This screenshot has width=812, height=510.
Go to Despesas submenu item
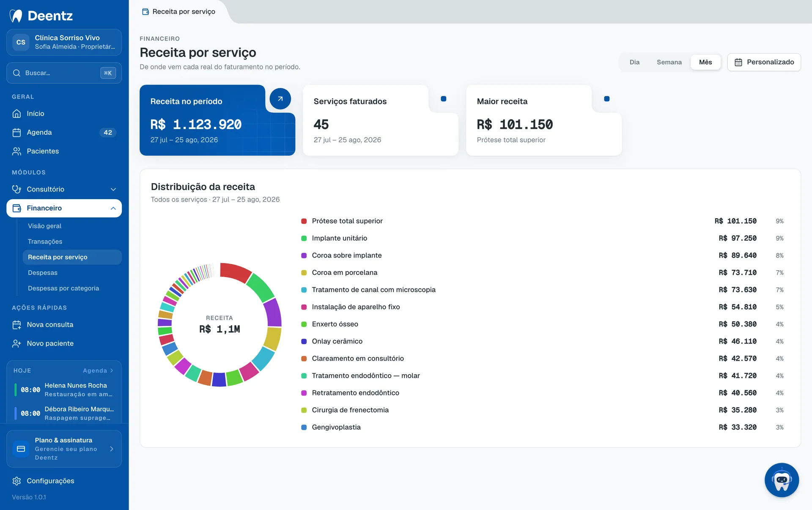pos(42,273)
